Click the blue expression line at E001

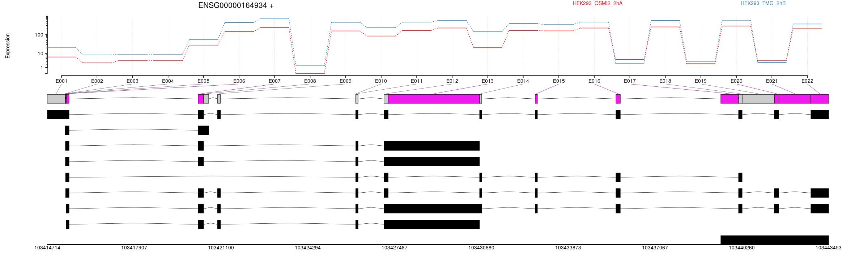pos(61,47)
